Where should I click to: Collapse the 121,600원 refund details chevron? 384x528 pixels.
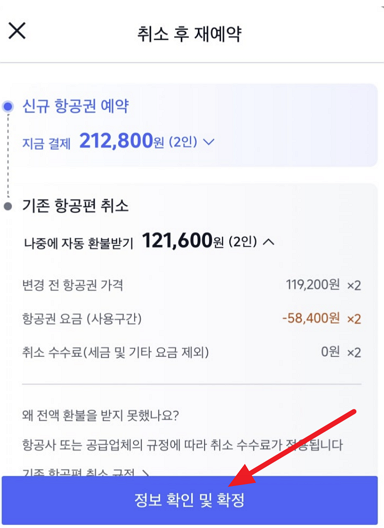click(268, 241)
